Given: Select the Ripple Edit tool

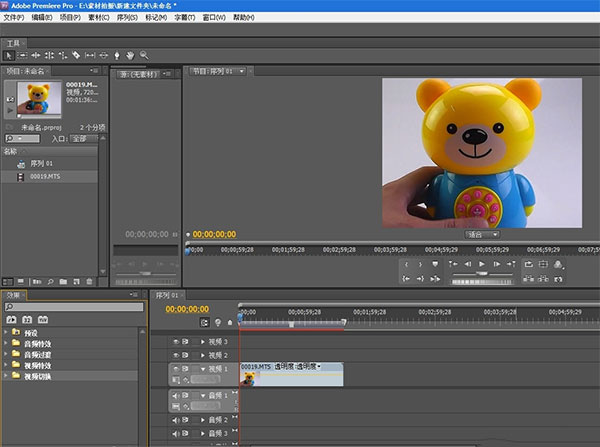Looking at the screenshot, I should tap(36, 55).
